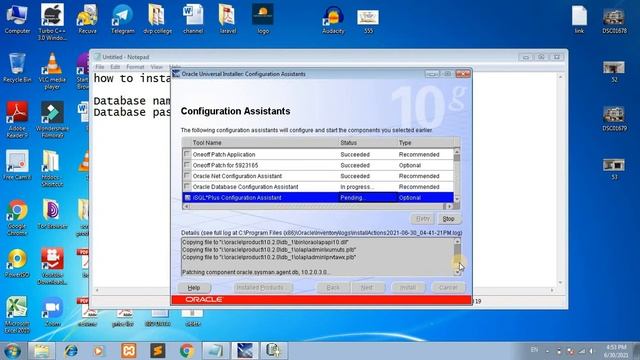Viewport: 640px width, 360px height.
Task: Open Tor Browser desktop shortcut
Action: coord(52,214)
